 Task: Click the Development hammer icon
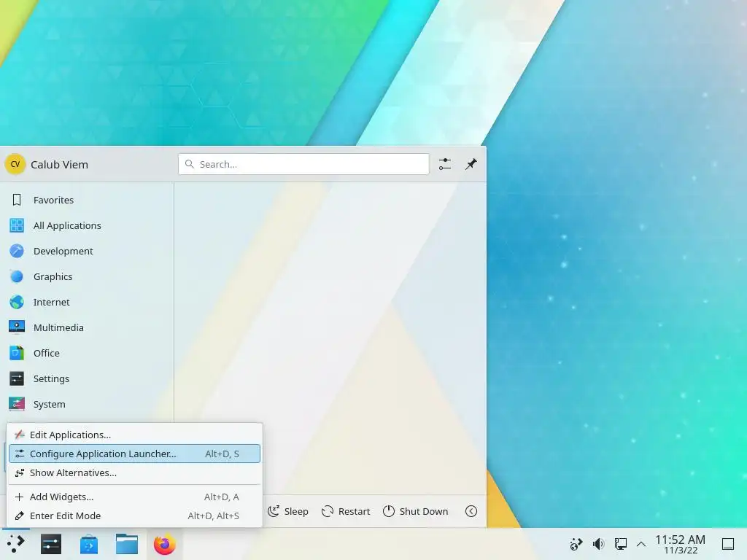(x=17, y=251)
